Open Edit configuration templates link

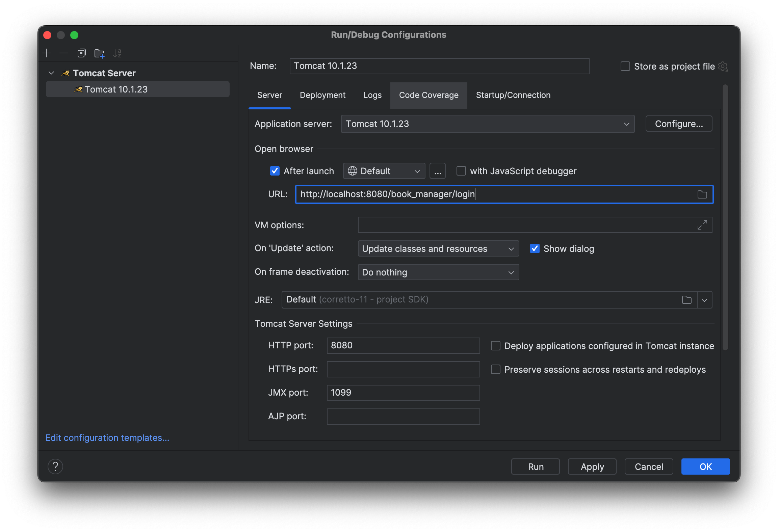[107, 437]
